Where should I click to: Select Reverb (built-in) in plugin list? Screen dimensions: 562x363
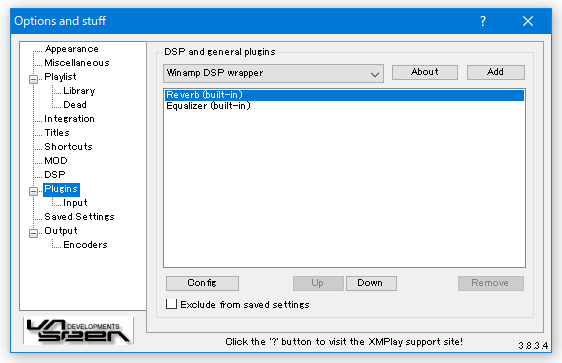[344, 95]
